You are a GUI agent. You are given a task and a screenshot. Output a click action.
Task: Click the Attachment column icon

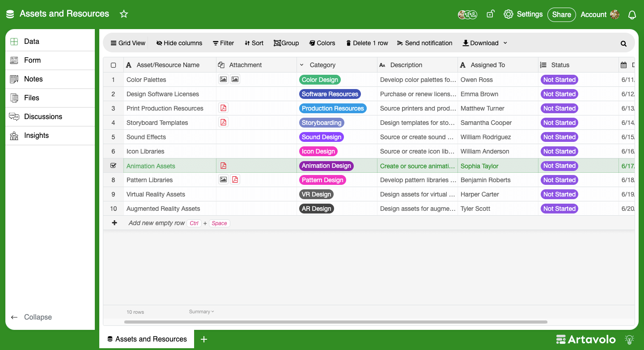pos(221,65)
